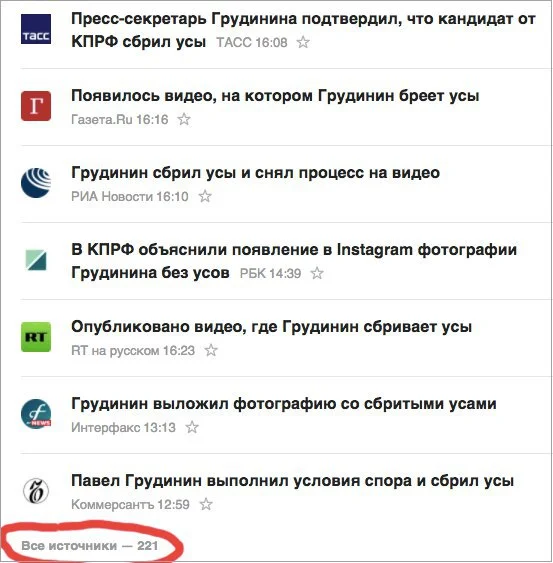This screenshot has width=553, height=563.
Task: Click the RIA Novosti globe logo
Action: click(36, 183)
